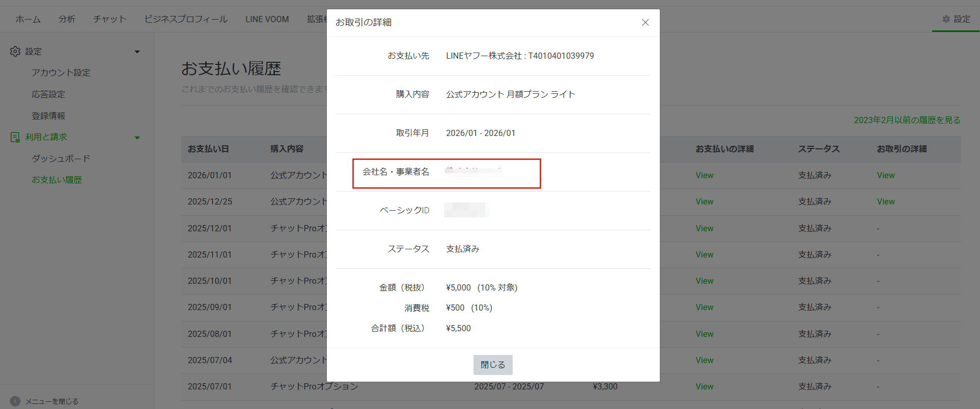Open the LINE VOOM tab

[x=267, y=19]
